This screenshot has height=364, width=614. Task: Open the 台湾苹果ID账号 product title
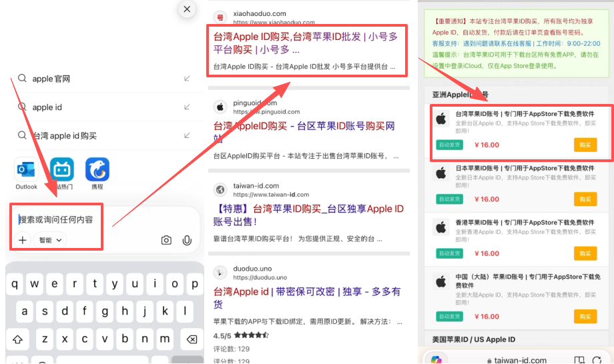pyautogui.click(x=525, y=114)
